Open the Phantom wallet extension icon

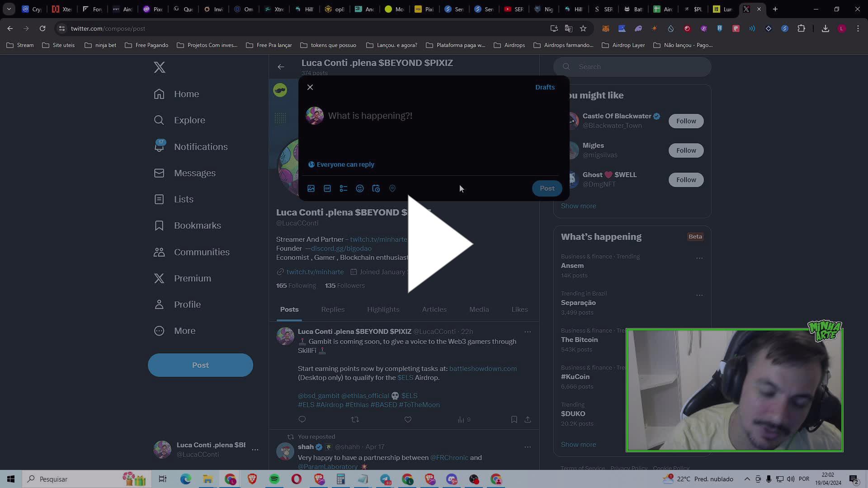point(638,28)
